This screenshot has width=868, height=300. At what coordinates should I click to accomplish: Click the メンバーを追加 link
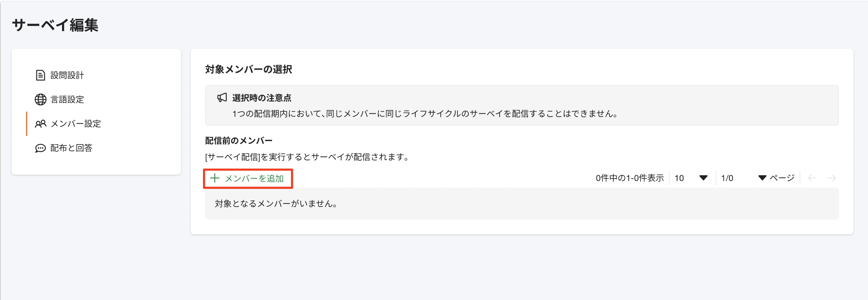[253, 178]
